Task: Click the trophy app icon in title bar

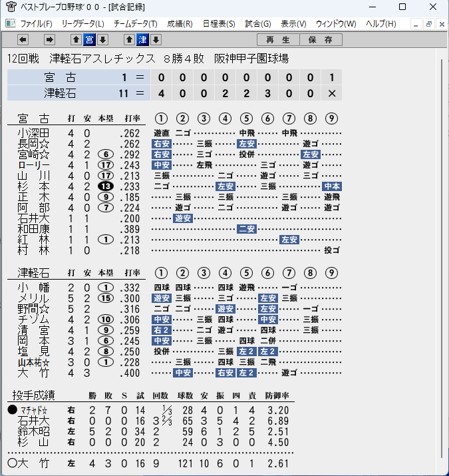Action: pos(11,7)
